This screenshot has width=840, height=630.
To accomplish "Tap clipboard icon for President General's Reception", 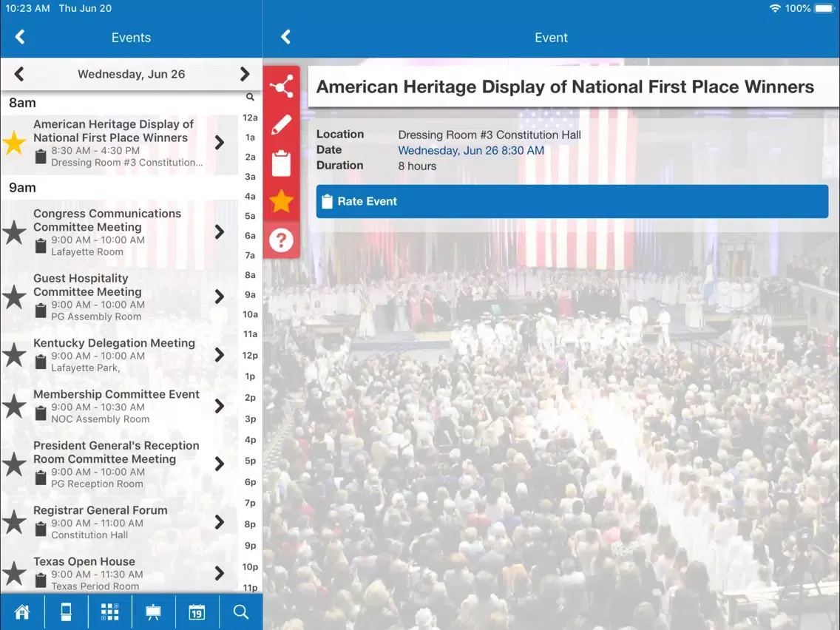I will point(41,478).
